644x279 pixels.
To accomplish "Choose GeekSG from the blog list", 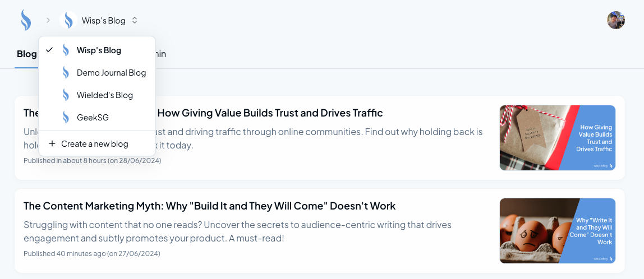I will pos(93,118).
